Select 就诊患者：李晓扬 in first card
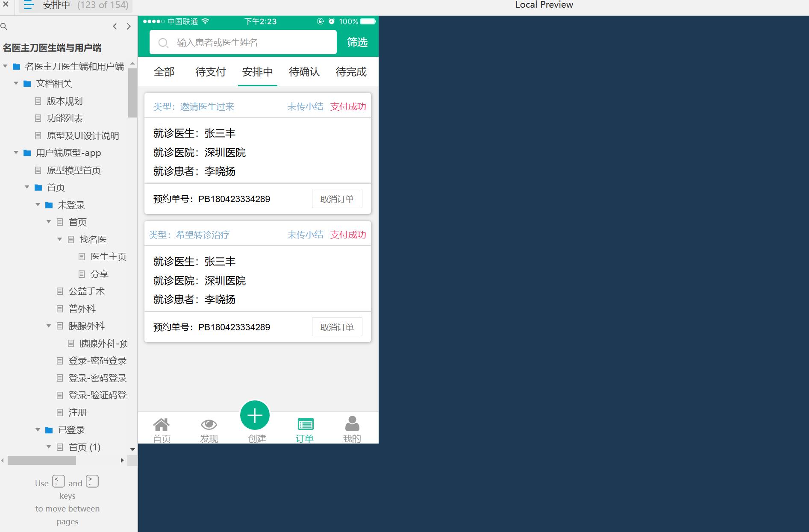 click(194, 171)
